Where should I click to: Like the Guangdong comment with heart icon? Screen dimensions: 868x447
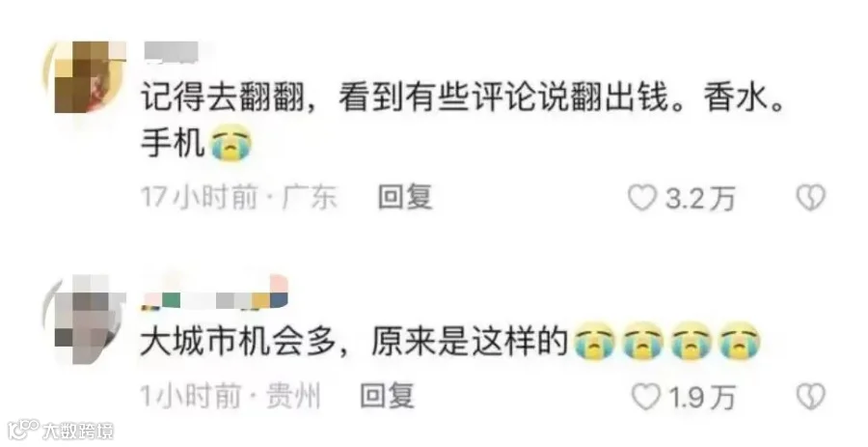click(642, 197)
